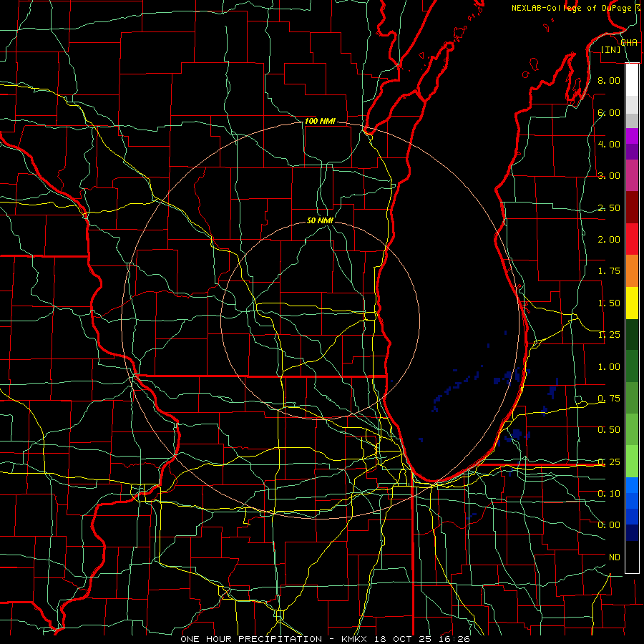The image size is (644, 644).
Task: Click the 4.00 legend value
Action: click(x=609, y=144)
